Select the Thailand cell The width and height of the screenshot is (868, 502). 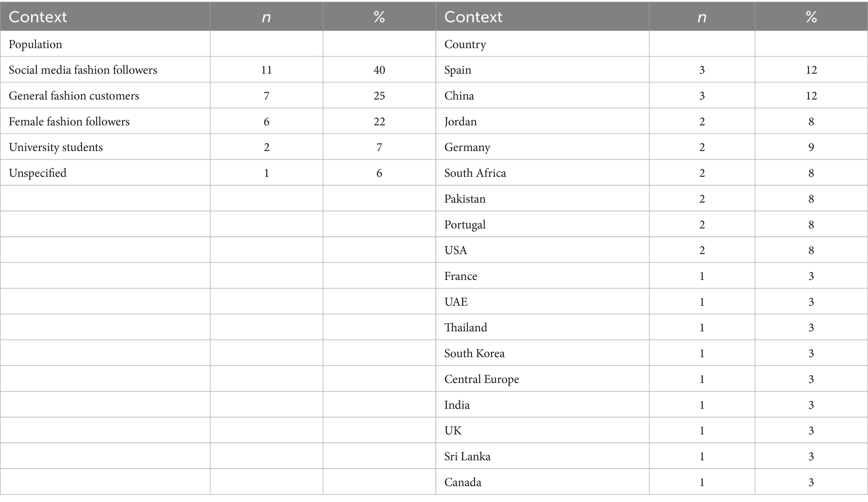466,327
